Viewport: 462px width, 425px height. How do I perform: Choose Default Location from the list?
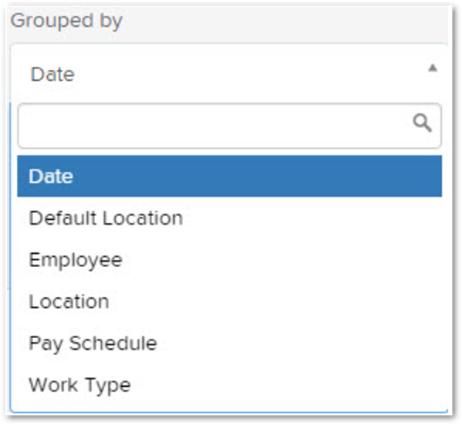coord(230,218)
